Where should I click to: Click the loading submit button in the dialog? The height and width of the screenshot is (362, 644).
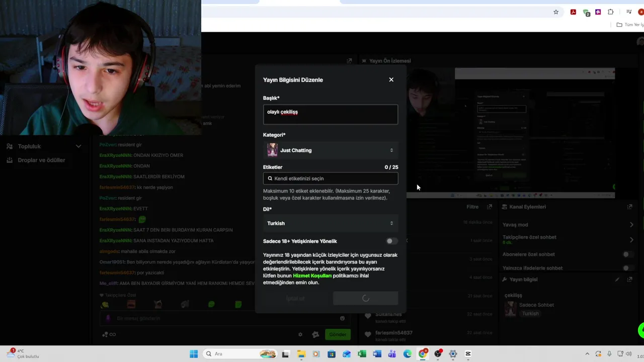click(365, 298)
